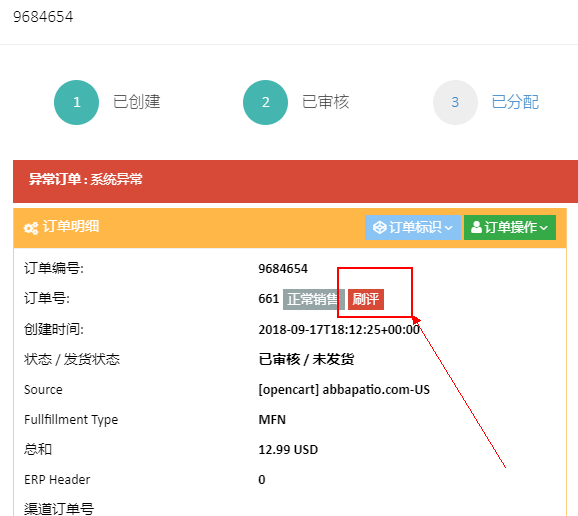The height and width of the screenshot is (516, 578).
Task: Click the 已创建 step label
Action: pyautogui.click(x=136, y=102)
